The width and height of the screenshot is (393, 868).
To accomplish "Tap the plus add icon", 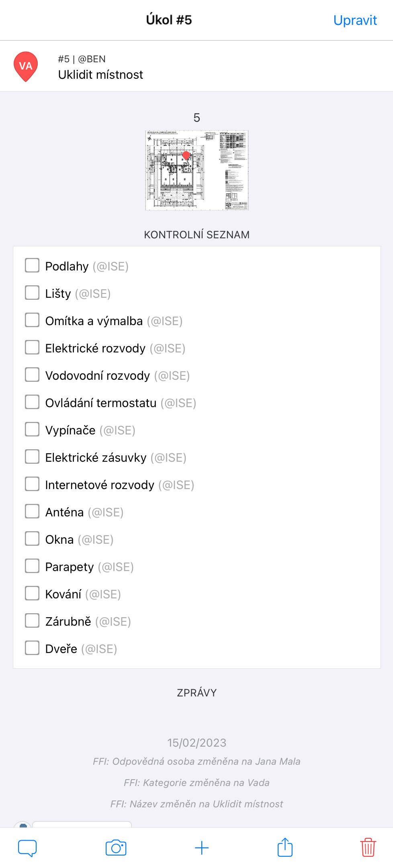I will [202, 848].
